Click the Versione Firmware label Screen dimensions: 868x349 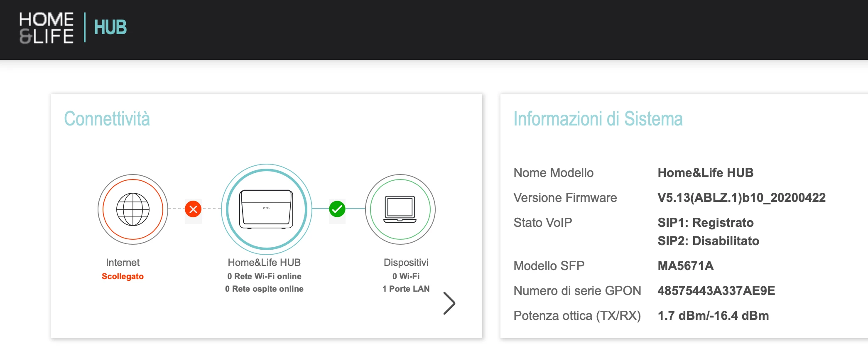[565, 198]
